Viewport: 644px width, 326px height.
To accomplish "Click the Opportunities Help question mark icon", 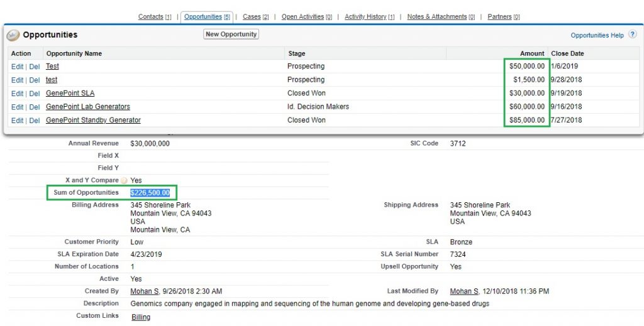I will (632, 35).
